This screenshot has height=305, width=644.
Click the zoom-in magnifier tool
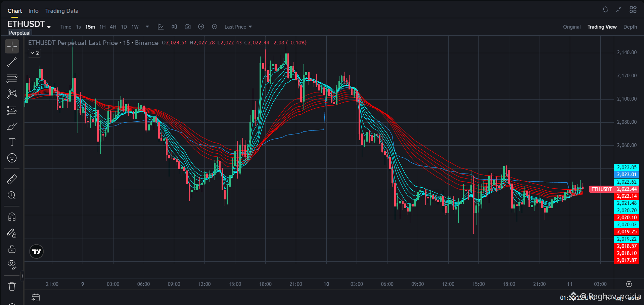(x=12, y=195)
